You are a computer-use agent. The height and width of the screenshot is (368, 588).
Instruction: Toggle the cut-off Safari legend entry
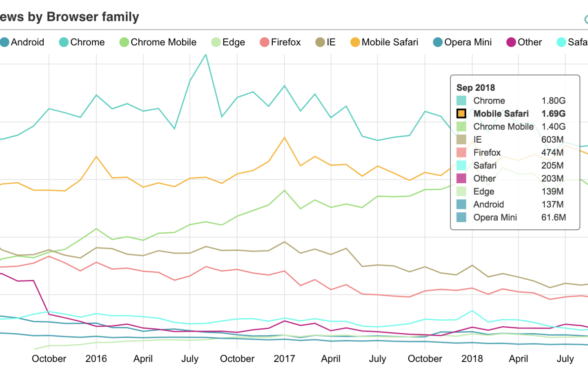click(x=572, y=42)
